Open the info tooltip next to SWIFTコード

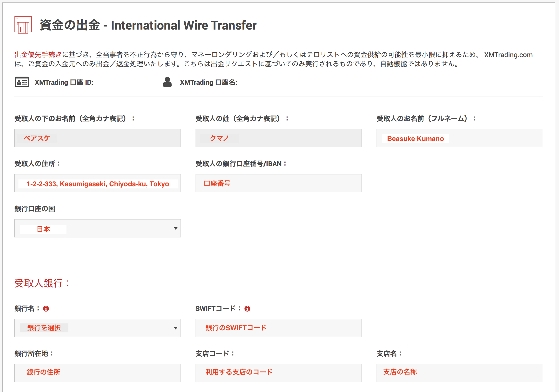(248, 308)
